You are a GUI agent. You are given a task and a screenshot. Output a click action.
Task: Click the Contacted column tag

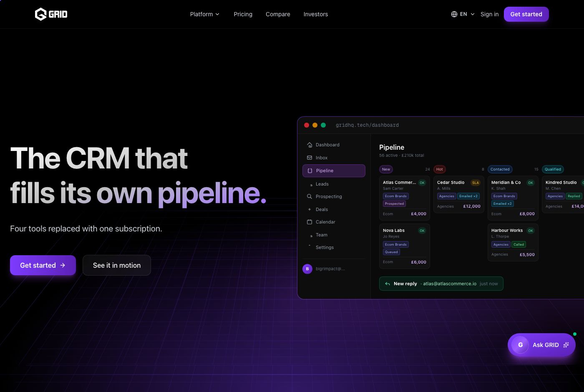500,169
